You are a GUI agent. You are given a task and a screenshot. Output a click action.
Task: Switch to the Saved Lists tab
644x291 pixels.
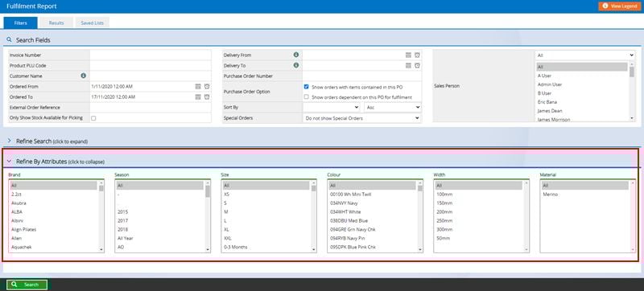pyautogui.click(x=92, y=23)
